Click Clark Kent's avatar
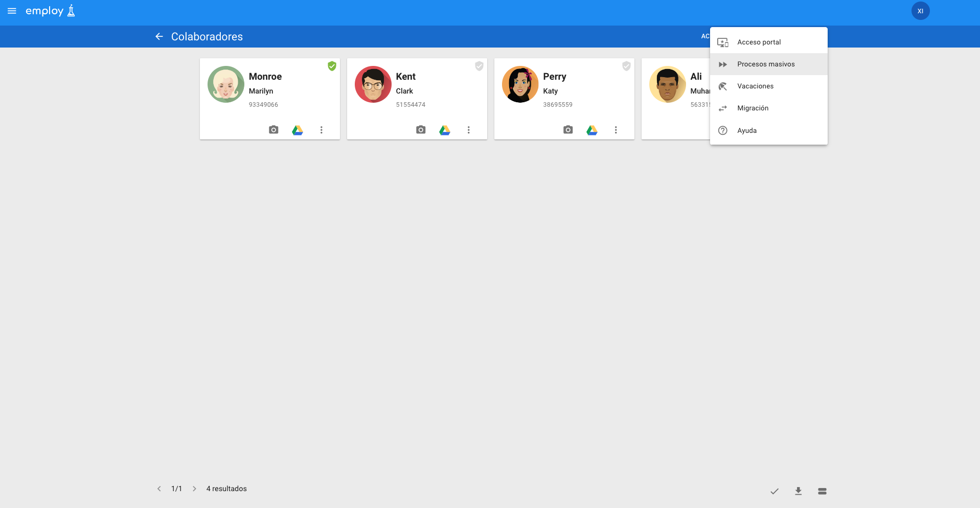This screenshot has height=508, width=980. 373,84
